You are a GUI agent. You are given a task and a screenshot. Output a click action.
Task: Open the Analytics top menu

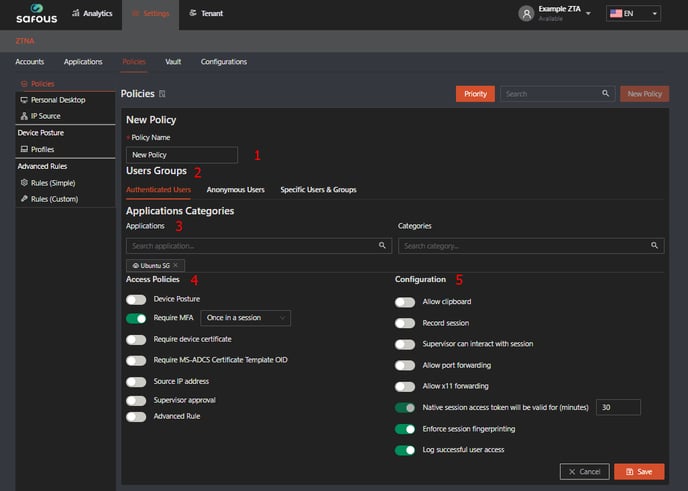(92, 13)
